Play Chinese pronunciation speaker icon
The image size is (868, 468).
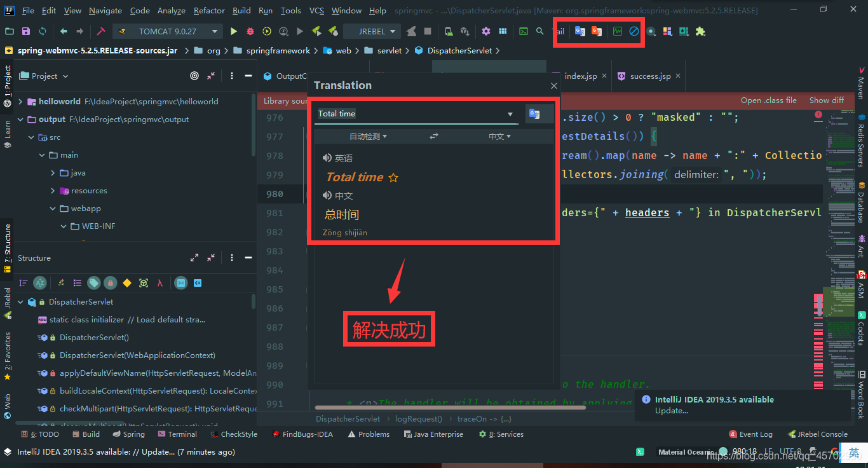(327, 195)
